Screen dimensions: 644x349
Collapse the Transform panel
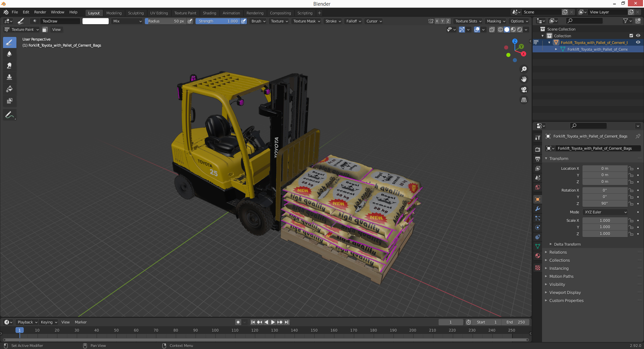(x=558, y=159)
